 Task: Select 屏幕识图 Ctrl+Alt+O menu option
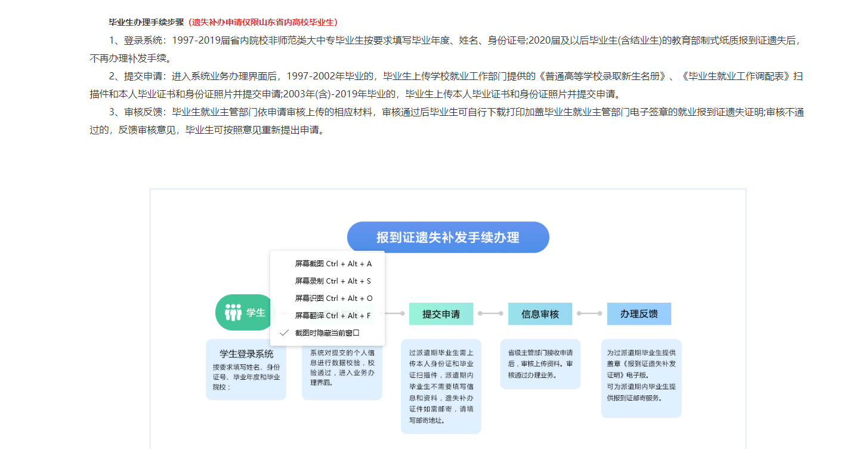click(333, 298)
